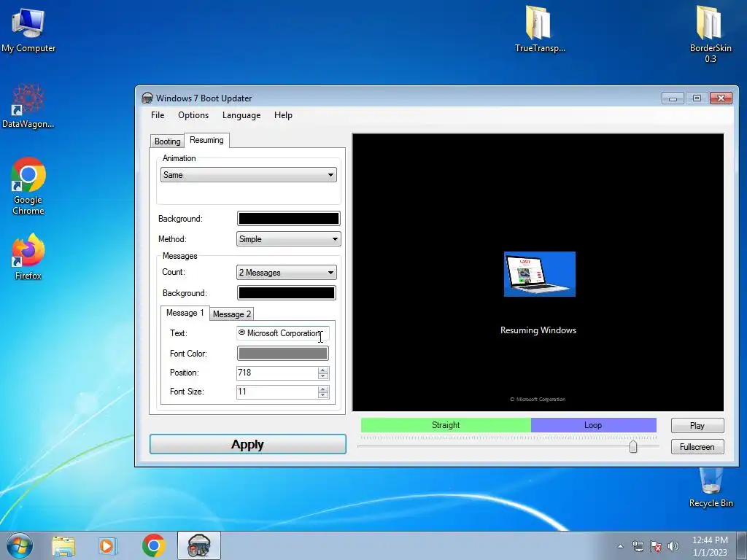
Task: Open the volume speaker tray icon
Action: [673, 546]
